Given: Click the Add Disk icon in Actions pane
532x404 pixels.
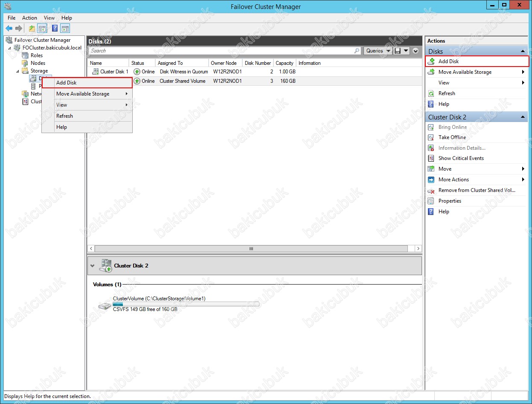Looking at the screenshot, I should pyautogui.click(x=431, y=61).
